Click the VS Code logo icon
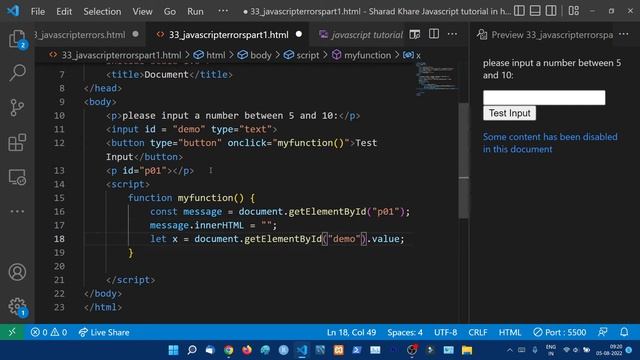The height and width of the screenshot is (360, 640). point(13,11)
